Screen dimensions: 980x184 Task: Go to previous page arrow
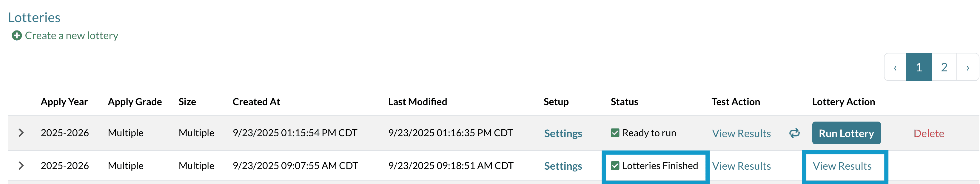(895, 68)
